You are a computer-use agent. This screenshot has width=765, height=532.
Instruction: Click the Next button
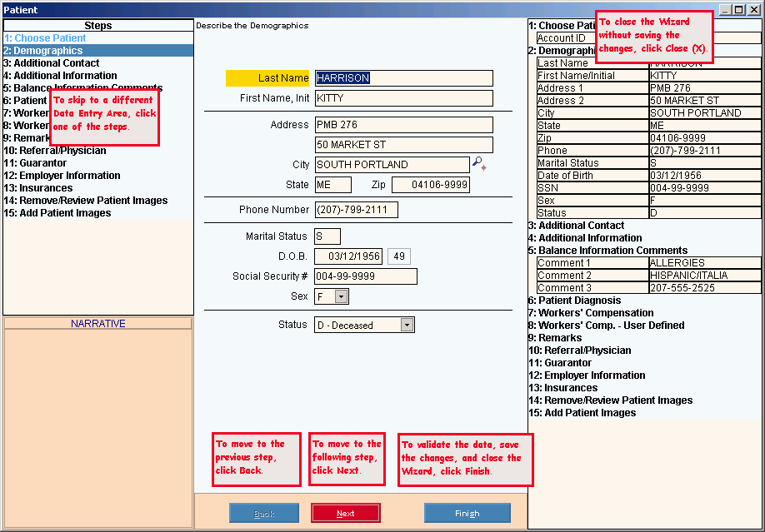click(346, 513)
